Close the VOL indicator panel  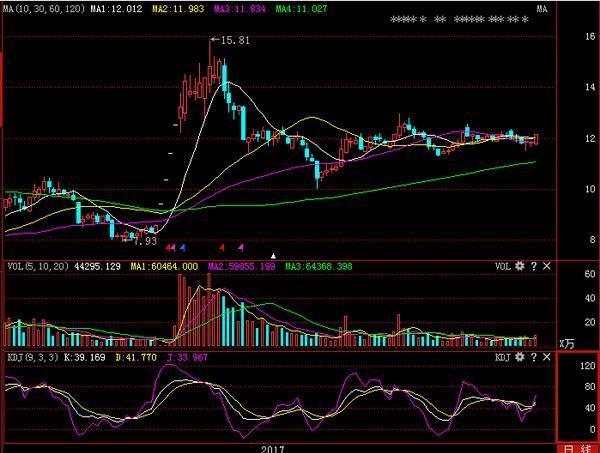[x=547, y=266]
